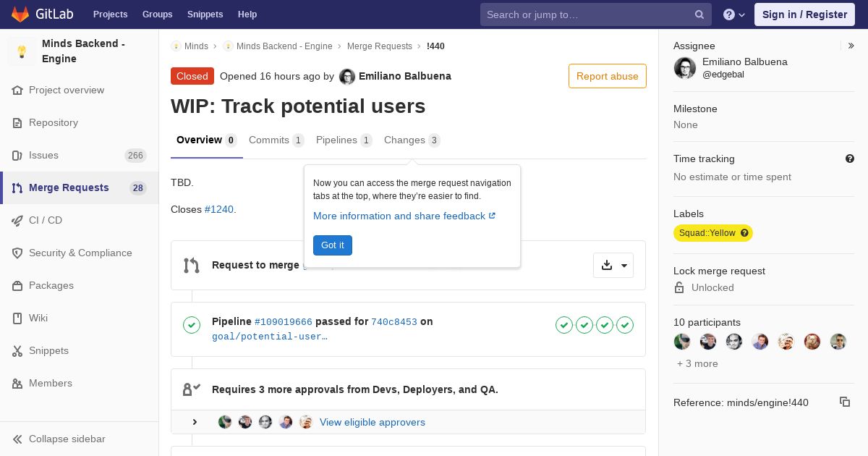868x456 pixels.
Task: Collapse right sidebar with double chevron
Action: pyautogui.click(x=851, y=46)
